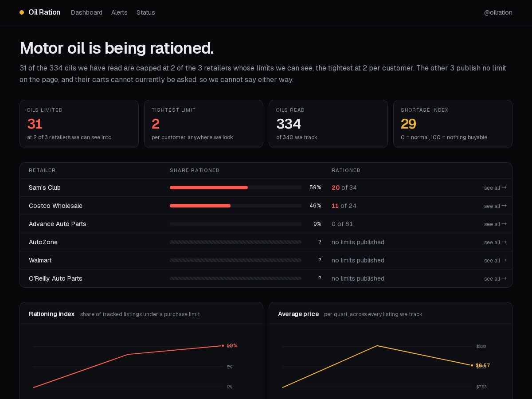Click the Average price chart title
532x399 pixels.
(x=298, y=314)
